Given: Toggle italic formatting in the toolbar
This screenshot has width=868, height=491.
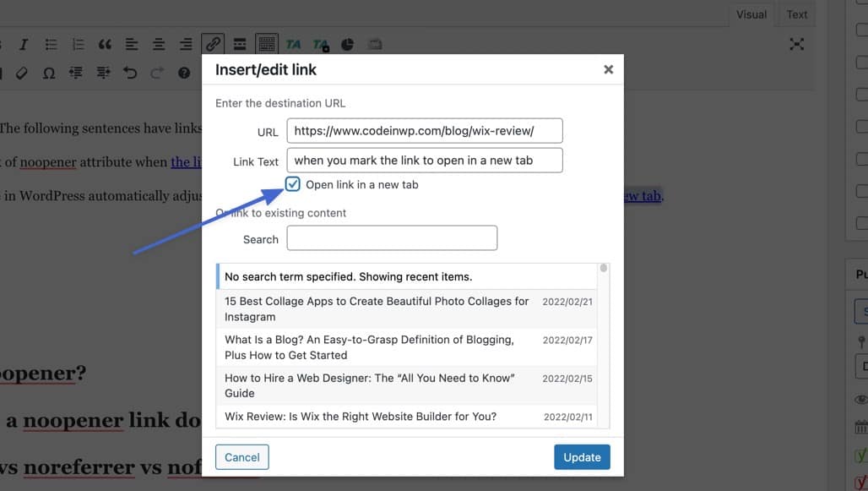Looking at the screenshot, I should (24, 44).
